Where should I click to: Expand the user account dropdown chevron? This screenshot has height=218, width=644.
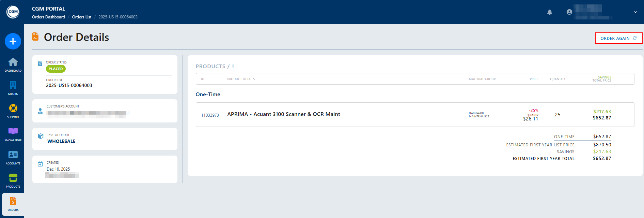[635, 12]
